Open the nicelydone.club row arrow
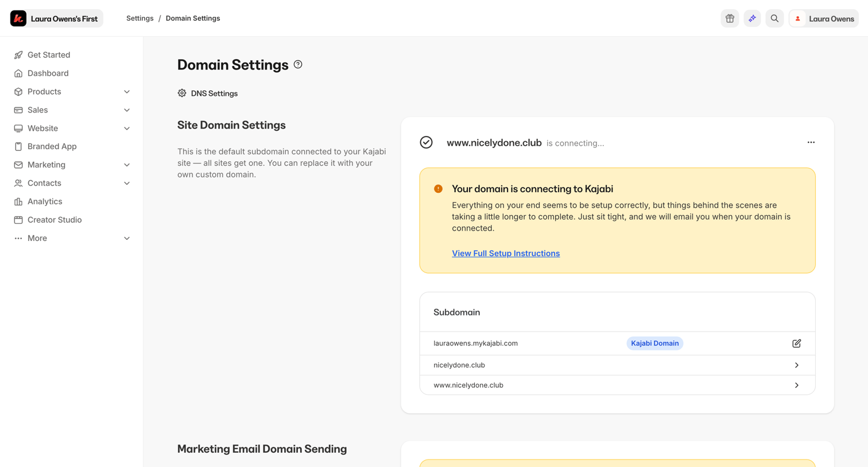Screen dimensions: 868x467 click(x=796, y=365)
